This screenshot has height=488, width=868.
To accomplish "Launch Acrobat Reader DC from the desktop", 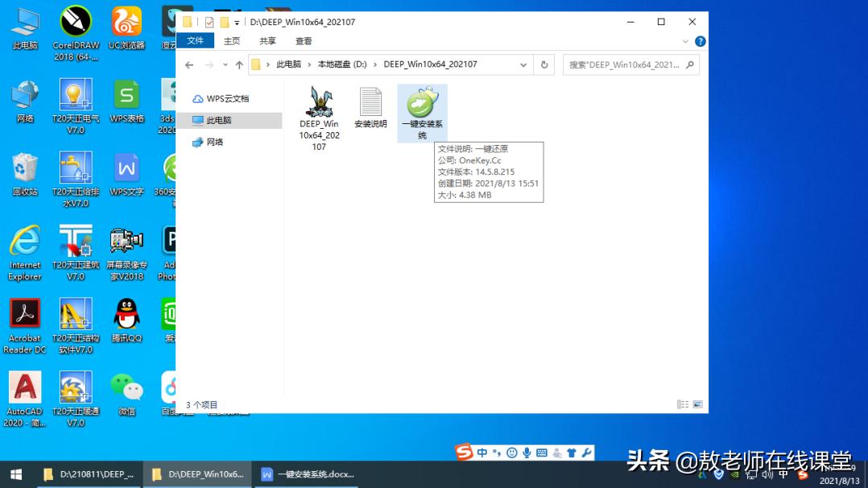I will 24,314.
